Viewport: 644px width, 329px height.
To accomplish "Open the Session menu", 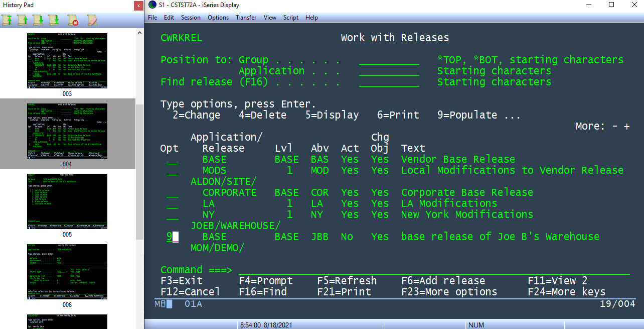I will pos(191,17).
